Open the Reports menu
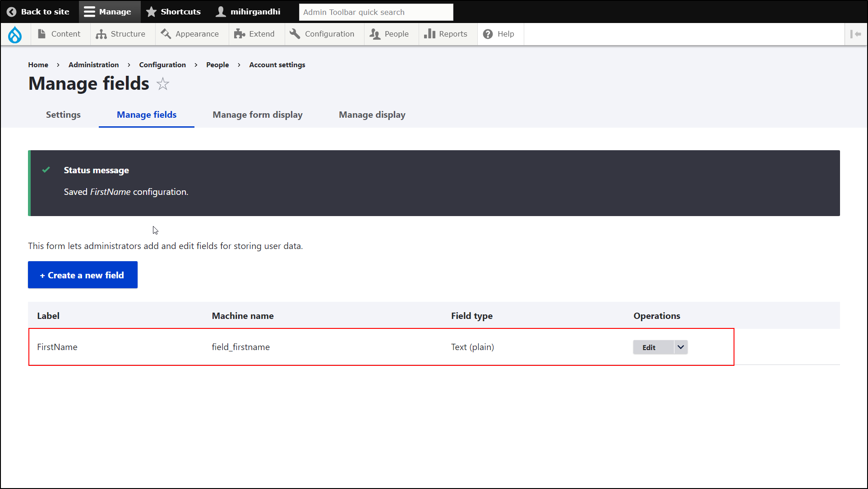This screenshot has height=489, width=868. coord(446,34)
